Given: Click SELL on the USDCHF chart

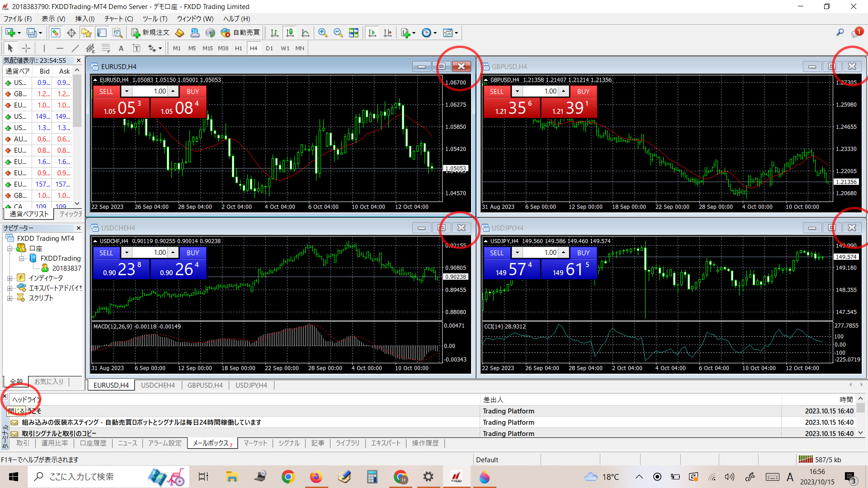Looking at the screenshot, I should coord(106,253).
